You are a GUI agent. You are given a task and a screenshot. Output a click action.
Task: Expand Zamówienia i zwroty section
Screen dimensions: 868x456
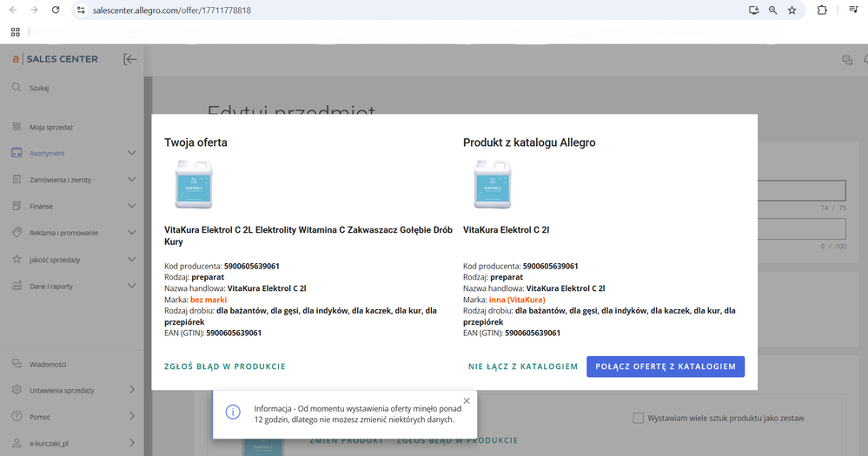(131, 180)
